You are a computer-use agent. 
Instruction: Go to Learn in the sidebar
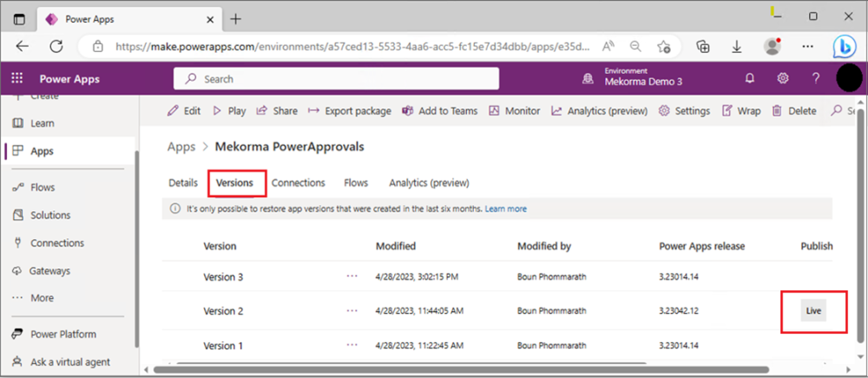click(x=33, y=123)
